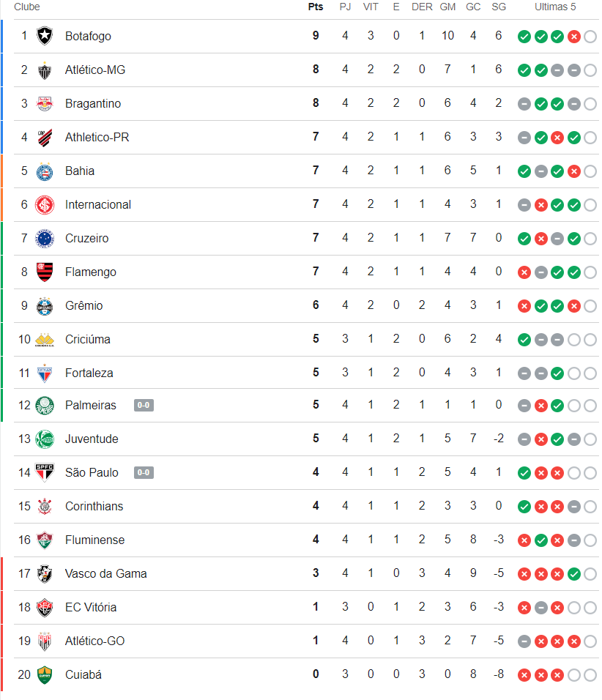Open the Grêmio team link
This screenshot has height=700, width=602.
(x=83, y=305)
